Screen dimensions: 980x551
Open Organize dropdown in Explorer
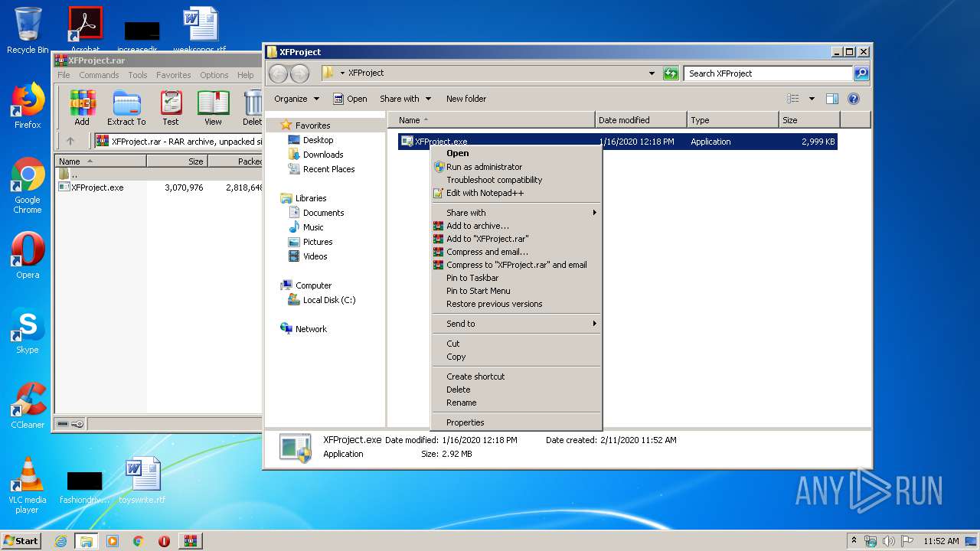click(x=296, y=99)
